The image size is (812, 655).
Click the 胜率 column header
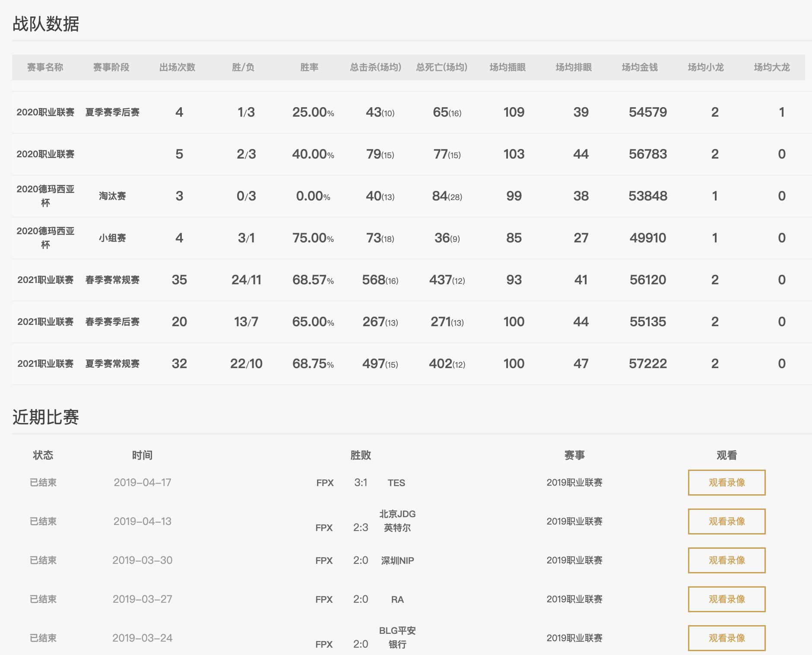coord(309,67)
